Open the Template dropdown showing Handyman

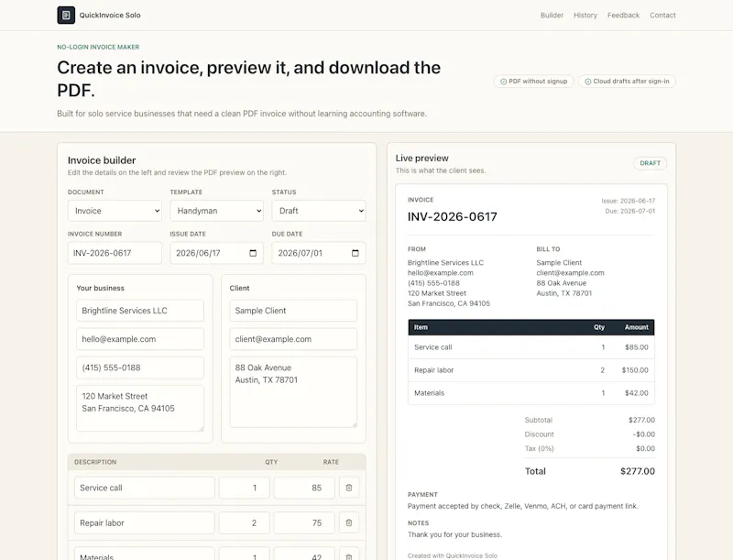(x=216, y=211)
